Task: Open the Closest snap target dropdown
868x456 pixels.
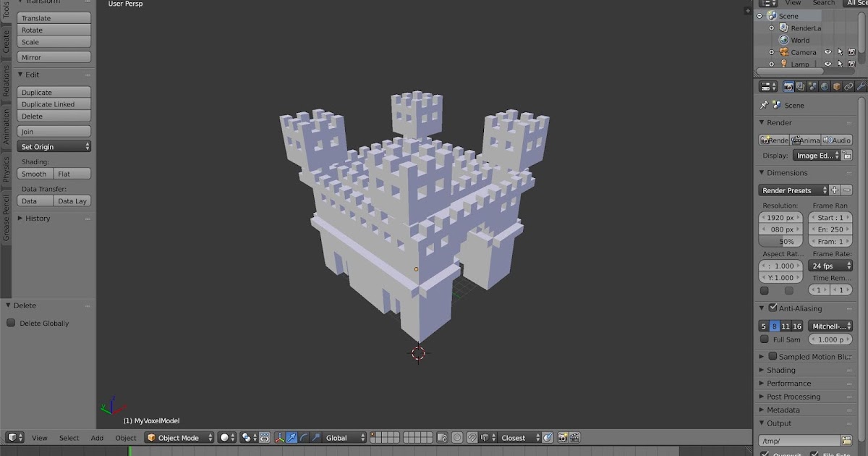Action: [519, 438]
